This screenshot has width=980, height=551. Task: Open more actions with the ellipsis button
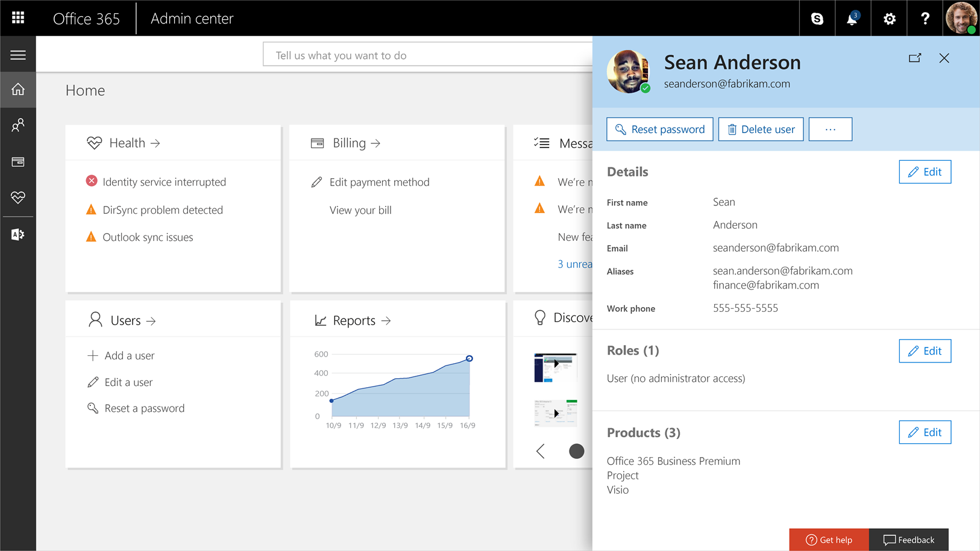pyautogui.click(x=831, y=129)
